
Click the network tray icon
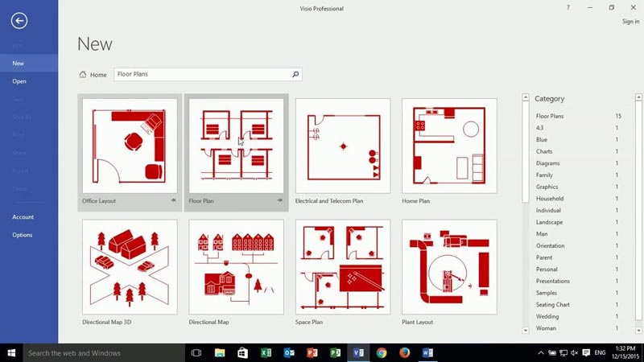[x=563, y=353]
